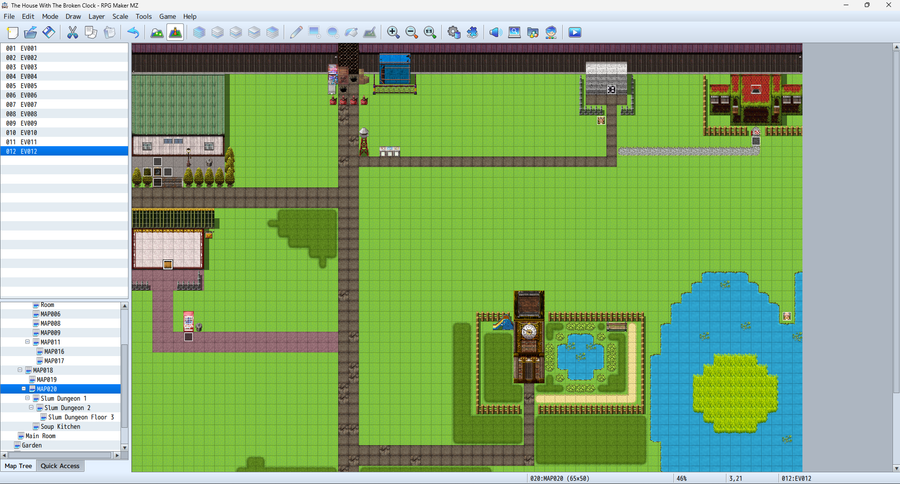900x484 pixels.
Task: Click the Cut scissors icon
Action: pyautogui.click(x=72, y=32)
